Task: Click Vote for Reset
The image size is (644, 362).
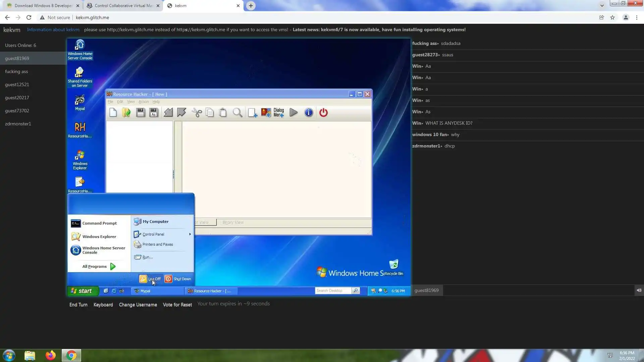Action: (x=177, y=305)
